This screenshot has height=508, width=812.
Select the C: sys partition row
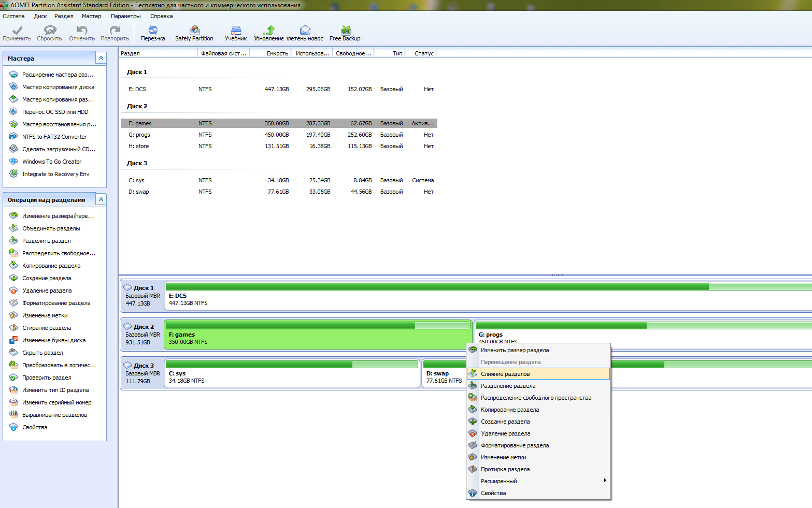tap(279, 180)
